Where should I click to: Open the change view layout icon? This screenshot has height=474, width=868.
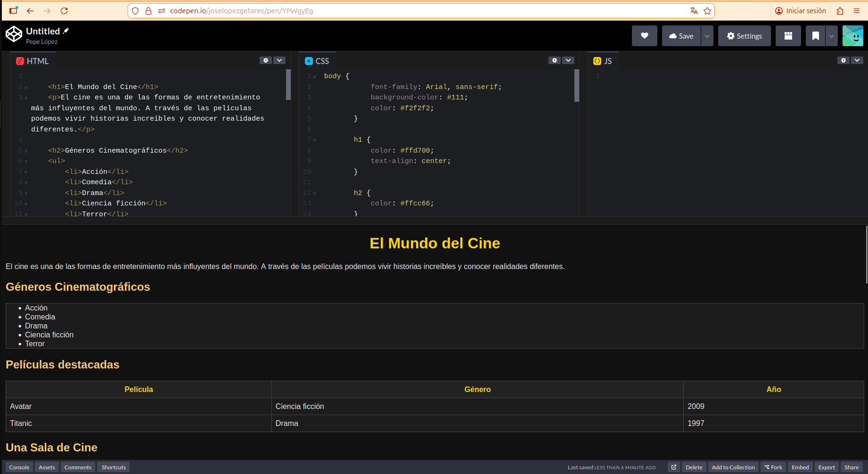pyautogui.click(x=788, y=36)
